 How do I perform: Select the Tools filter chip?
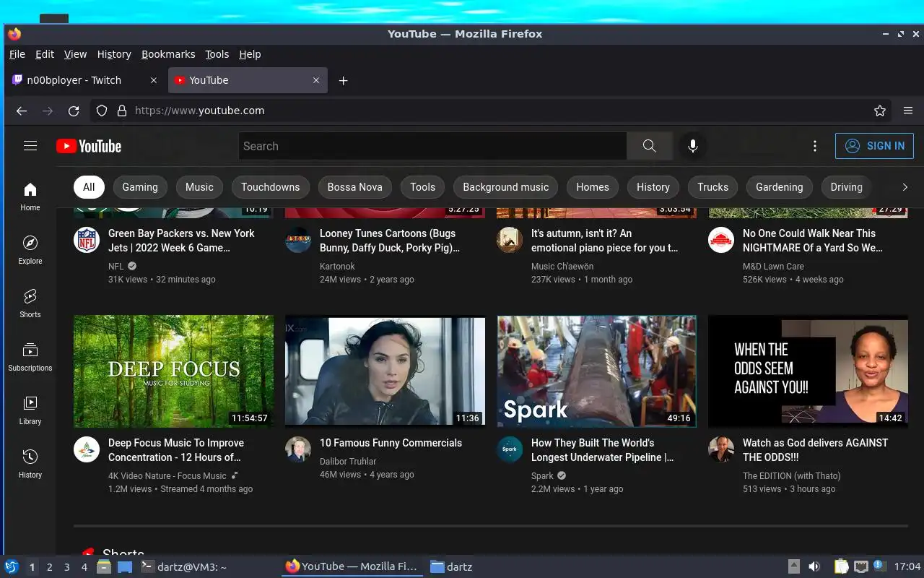tap(423, 187)
